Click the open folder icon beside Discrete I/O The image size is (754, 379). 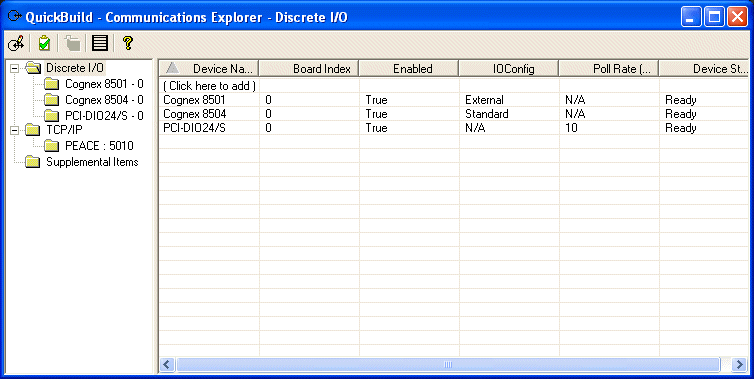(x=33, y=68)
